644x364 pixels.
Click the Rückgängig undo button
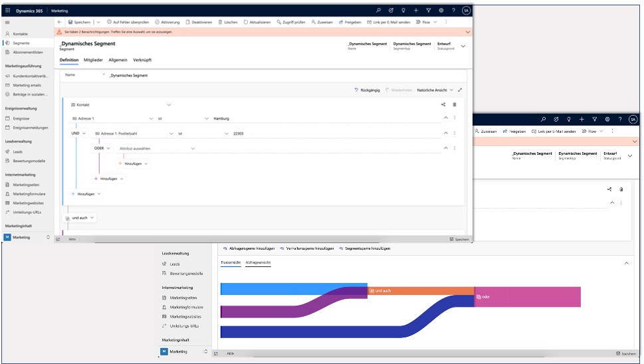(366, 90)
